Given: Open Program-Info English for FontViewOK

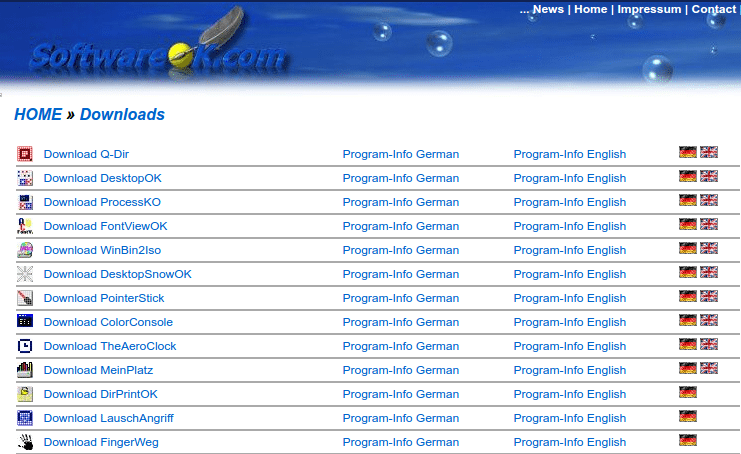Looking at the screenshot, I should (569, 226).
